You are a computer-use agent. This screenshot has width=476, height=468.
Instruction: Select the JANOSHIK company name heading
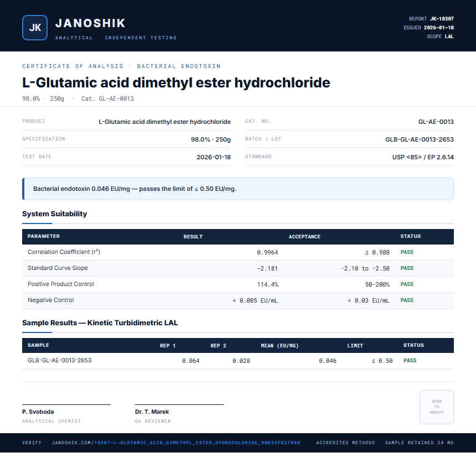point(90,23)
